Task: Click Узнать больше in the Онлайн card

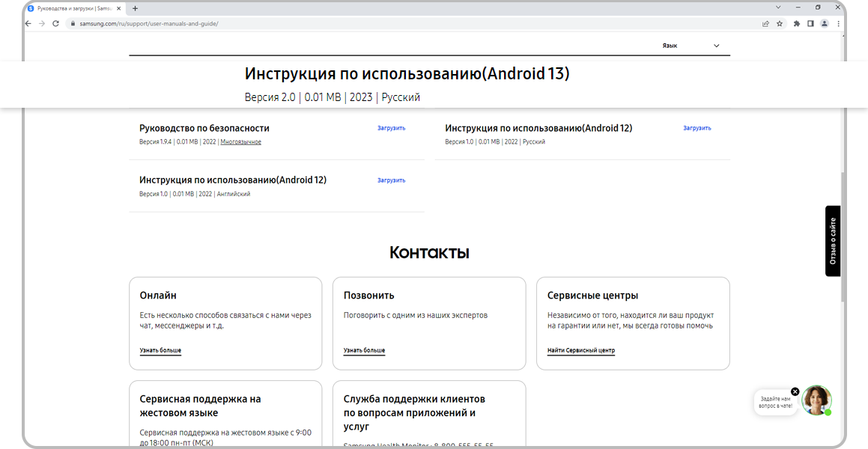Action: (160, 350)
